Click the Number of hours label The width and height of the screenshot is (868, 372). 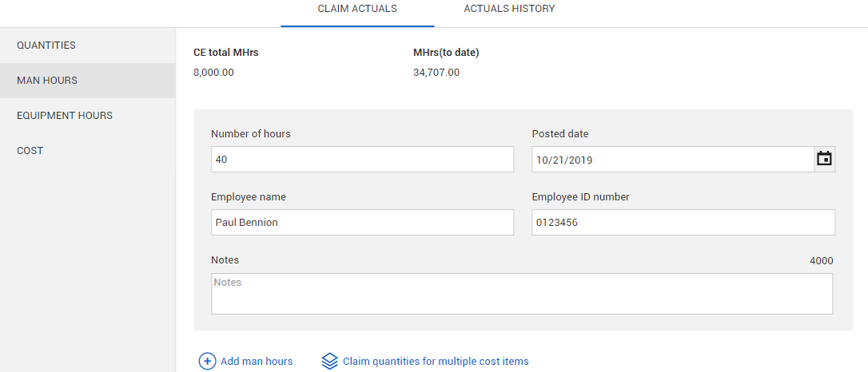[251, 134]
